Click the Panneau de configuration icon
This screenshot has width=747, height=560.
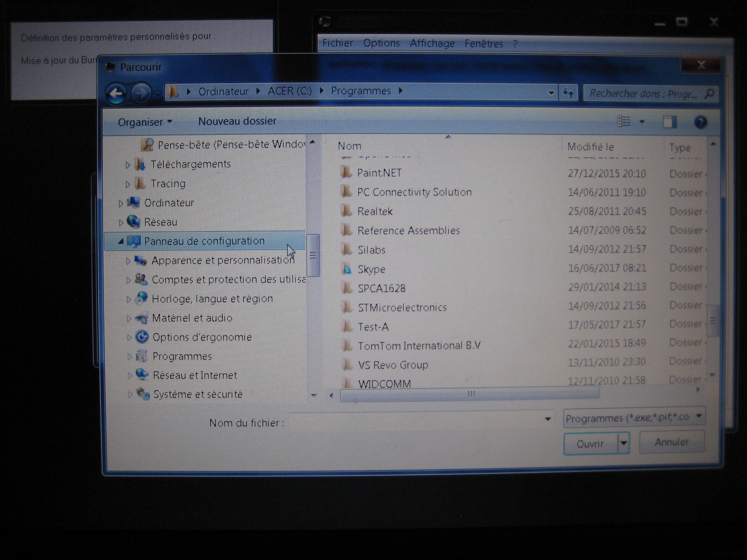pos(134,241)
